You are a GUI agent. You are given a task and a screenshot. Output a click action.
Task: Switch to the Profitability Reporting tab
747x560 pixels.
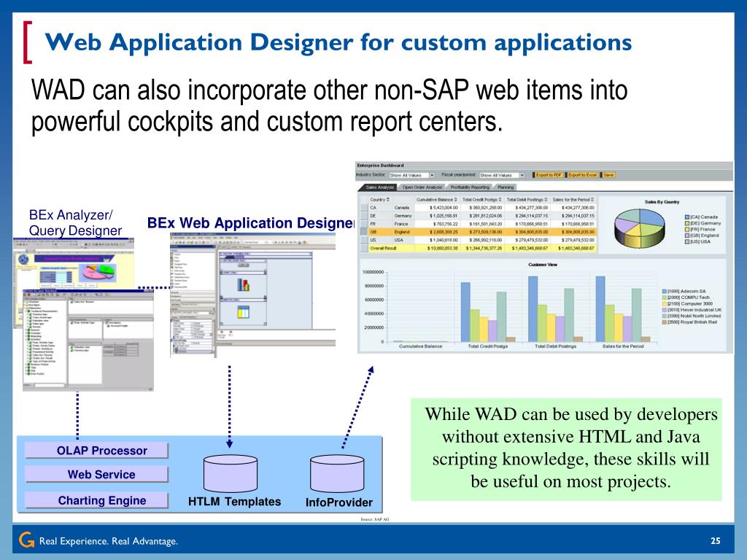tap(470, 187)
